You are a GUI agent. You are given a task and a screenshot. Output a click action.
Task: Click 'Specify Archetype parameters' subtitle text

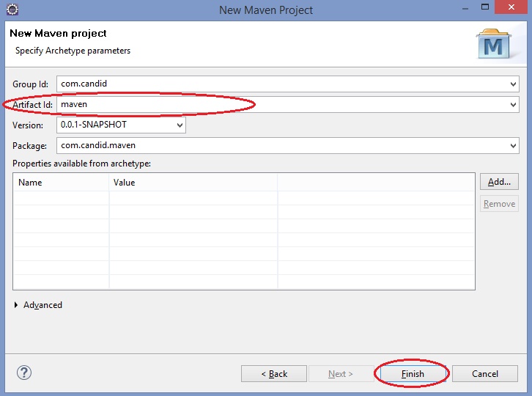coord(73,51)
